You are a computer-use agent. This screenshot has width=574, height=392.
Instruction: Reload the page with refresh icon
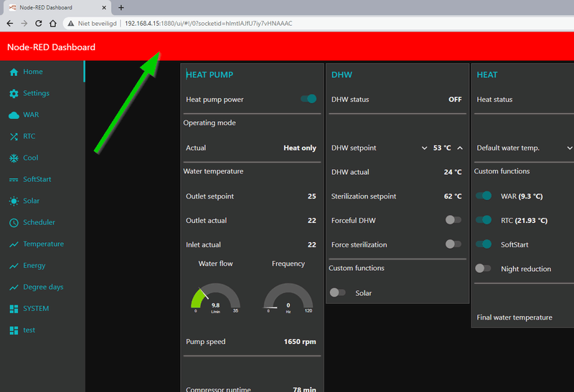39,24
